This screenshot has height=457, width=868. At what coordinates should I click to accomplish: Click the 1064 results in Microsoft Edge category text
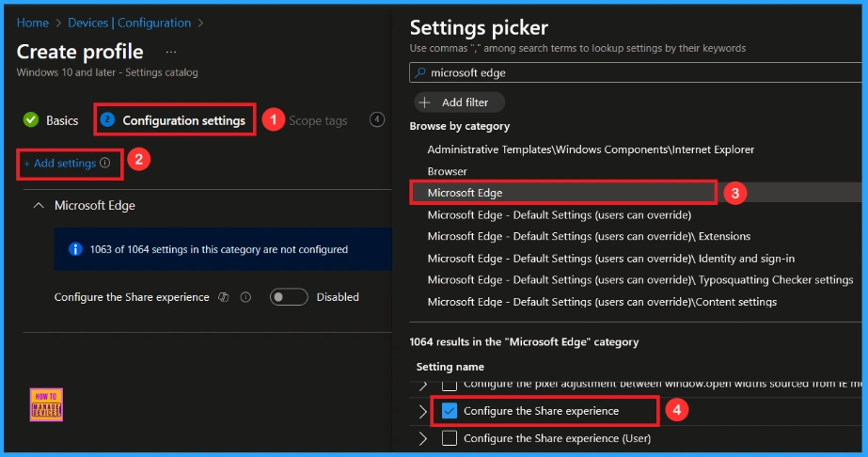point(524,342)
